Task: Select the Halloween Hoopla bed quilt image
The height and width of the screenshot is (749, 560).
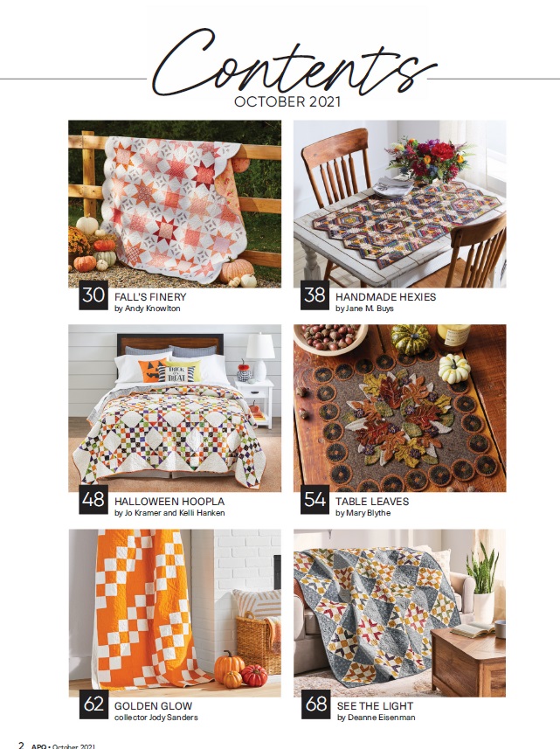Action: click(175, 408)
